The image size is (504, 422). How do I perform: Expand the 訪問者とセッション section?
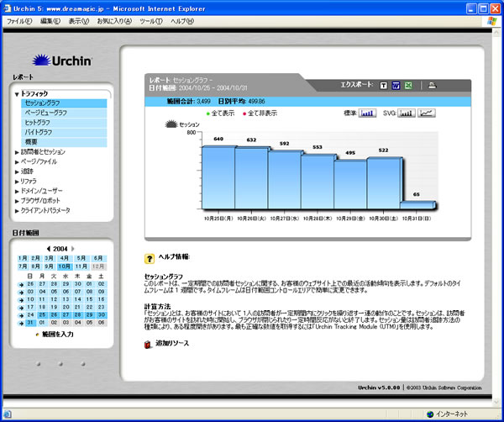17,152
